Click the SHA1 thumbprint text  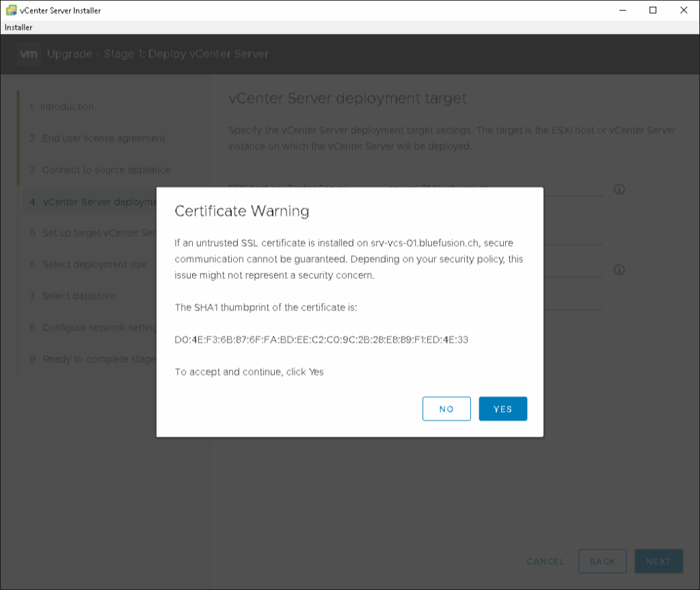point(321,340)
